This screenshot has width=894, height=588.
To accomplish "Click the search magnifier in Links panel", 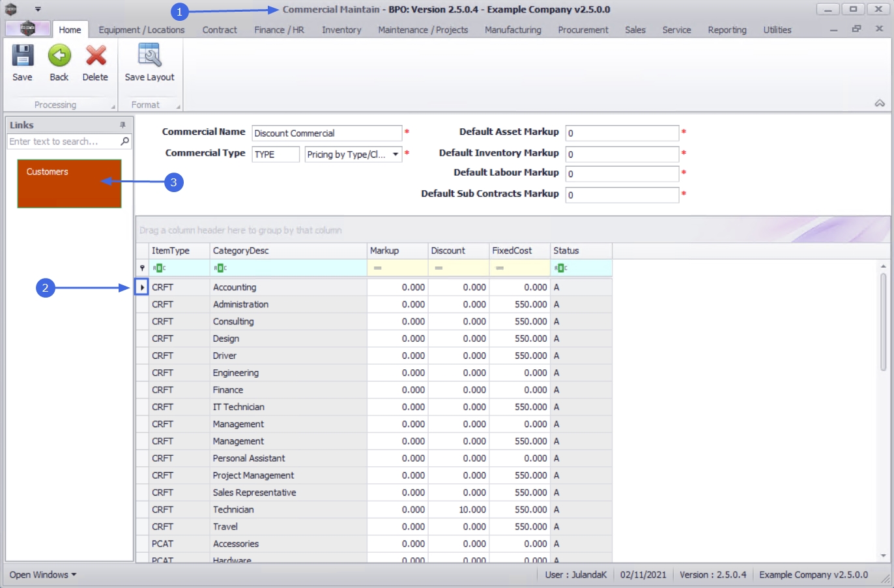I will pos(124,141).
